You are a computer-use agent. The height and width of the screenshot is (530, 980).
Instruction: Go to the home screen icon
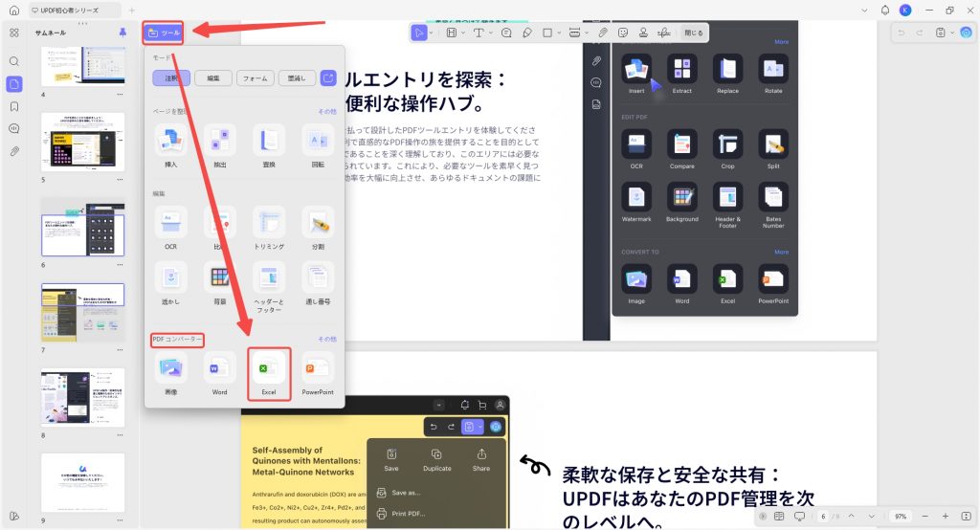(x=13, y=10)
